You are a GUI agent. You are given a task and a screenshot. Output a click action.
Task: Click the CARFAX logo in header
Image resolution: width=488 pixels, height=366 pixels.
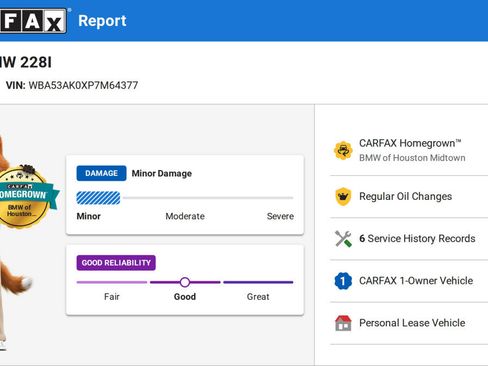click(x=33, y=21)
